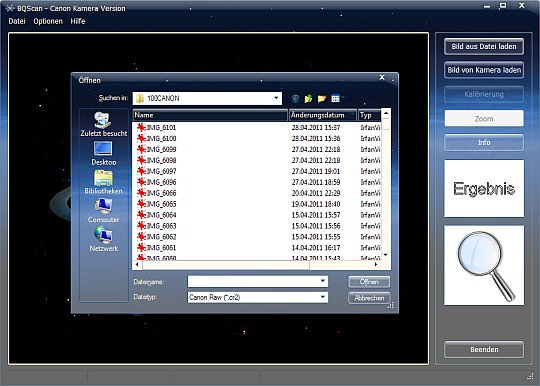The height and width of the screenshot is (386, 540).
Task: Select file IMG_6065
Action: (162, 204)
